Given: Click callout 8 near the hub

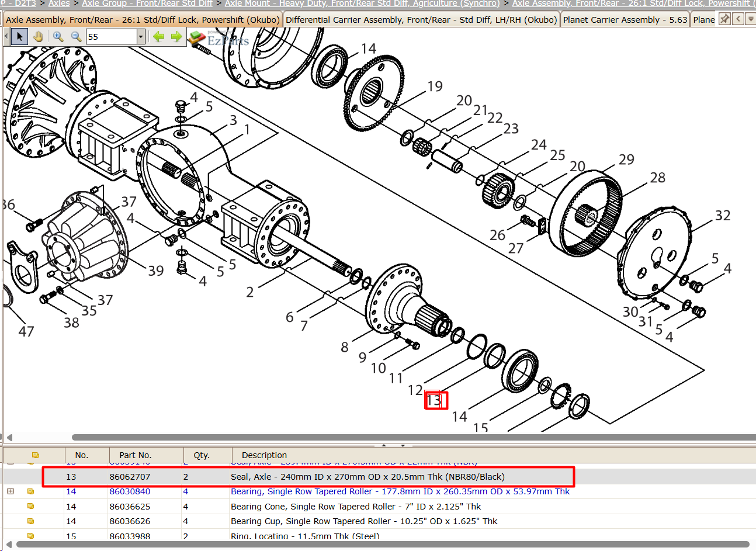Looking at the screenshot, I should tap(345, 348).
